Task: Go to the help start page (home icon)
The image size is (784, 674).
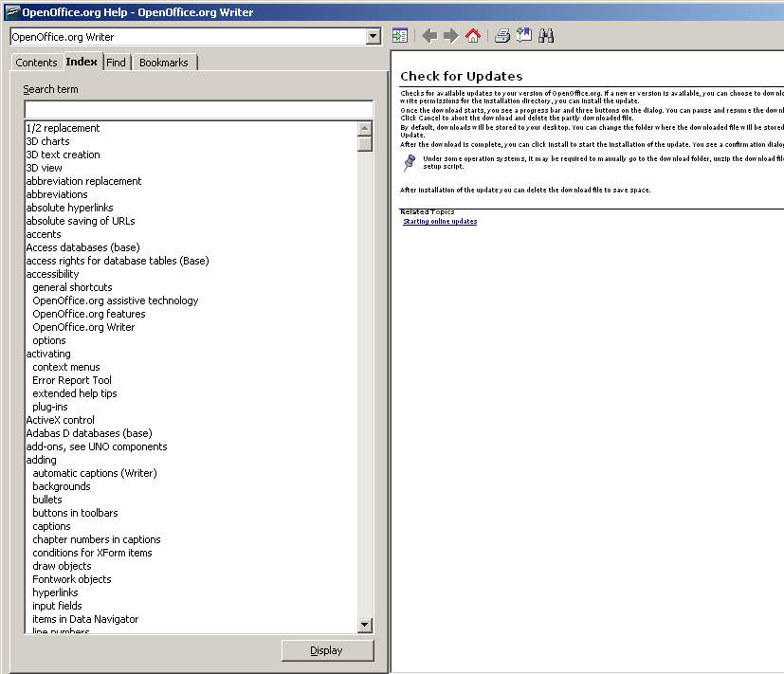Action: (x=473, y=36)
